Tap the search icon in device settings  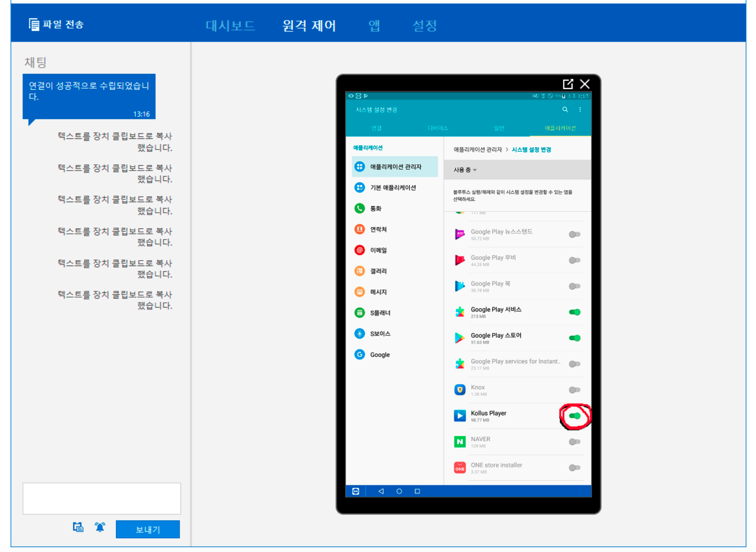tap(565, 110)
